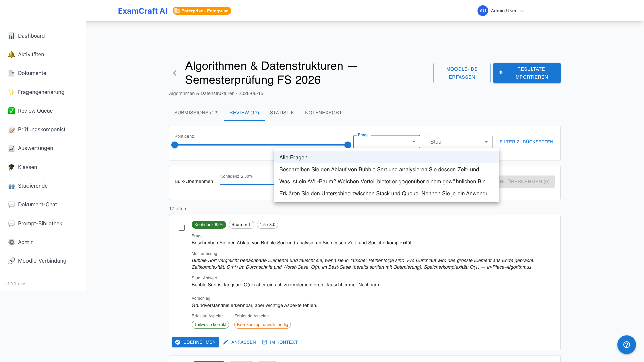Viewport: 644px width, 362px height.
Task: Click the Konfidenz 82% chip
Action: [209, 225]
